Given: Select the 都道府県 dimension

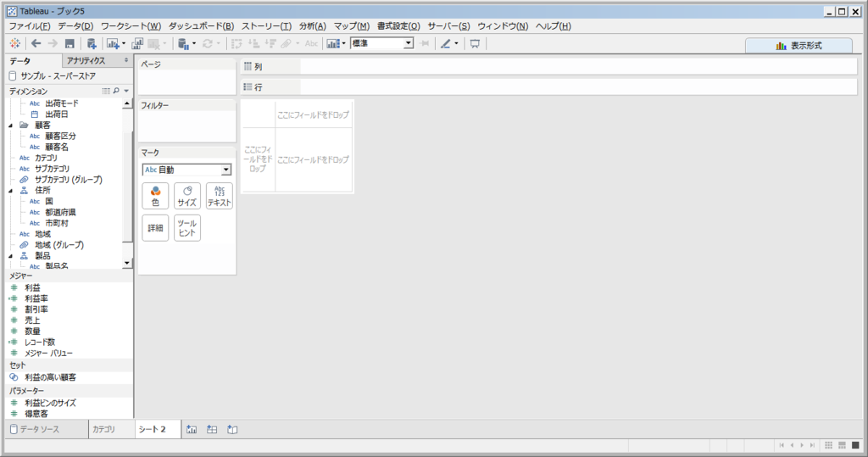Looking at the screenshot, I should click(x=60, y=212).
